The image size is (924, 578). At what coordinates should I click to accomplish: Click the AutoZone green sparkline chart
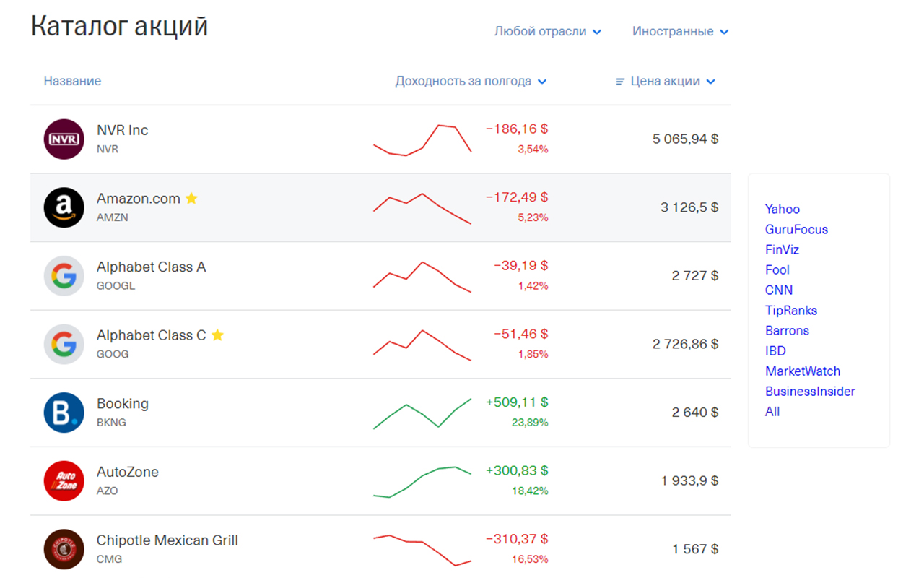coord(422,482)
